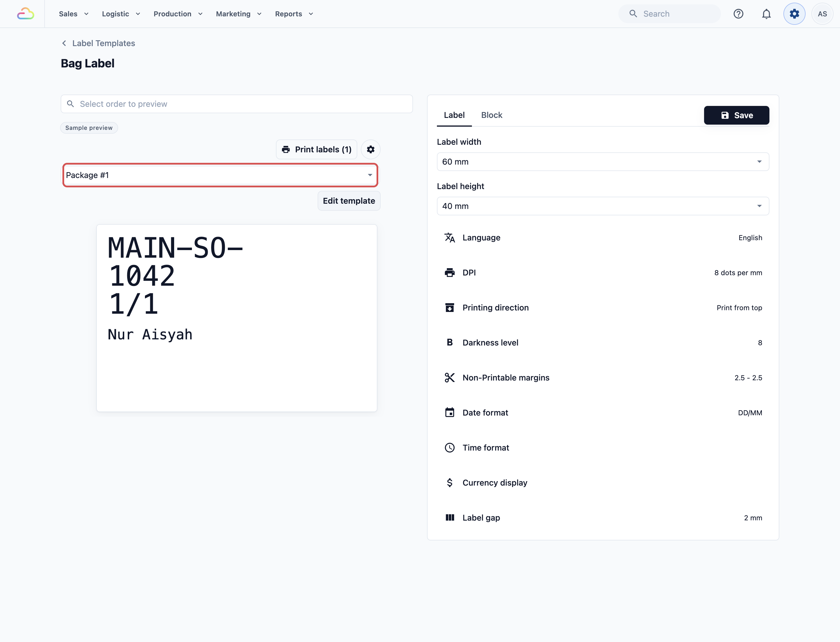Switch to the Block tab
Image resolution: width=840 pixels, height=642 pixels.
[491, 115]
